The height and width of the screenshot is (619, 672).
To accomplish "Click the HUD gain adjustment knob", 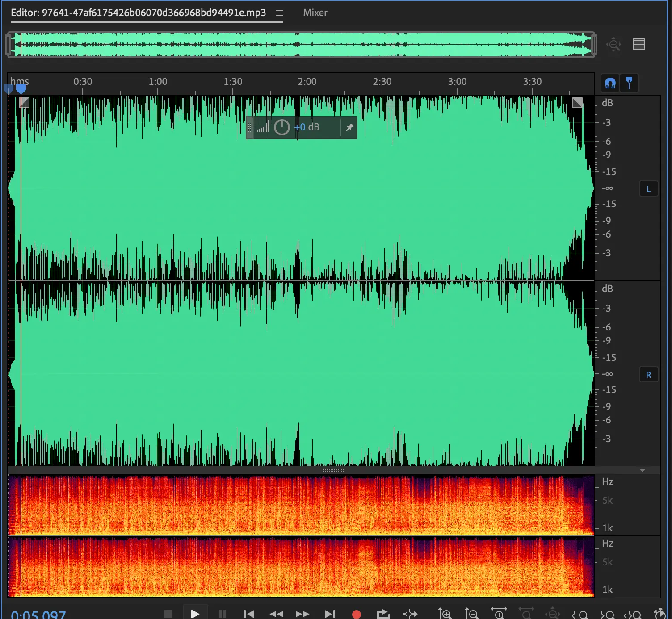I will click(x=281, y=127).
